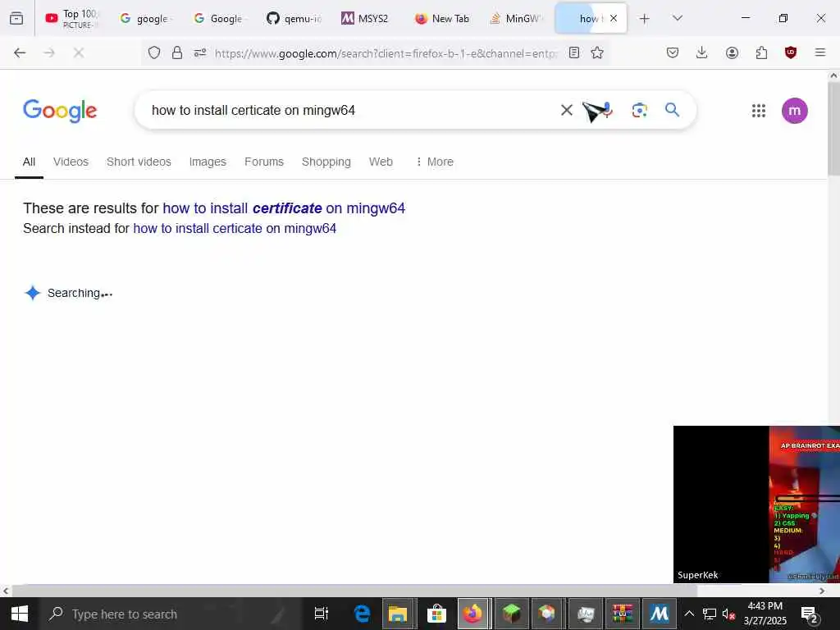Open the MSYS2 'M' taskbar icon
Image resolution: width=840 pixels, height=630 pixels.
coord(659,614)
